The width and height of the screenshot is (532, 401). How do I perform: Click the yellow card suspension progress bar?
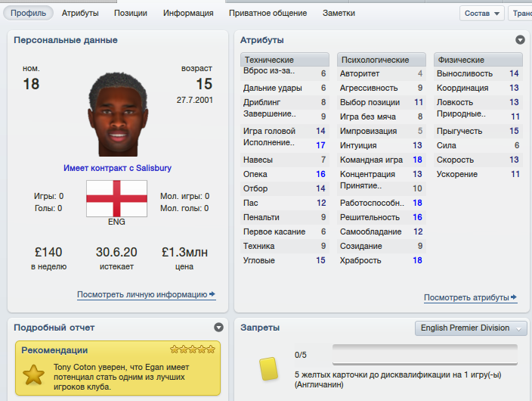[425, 355]
